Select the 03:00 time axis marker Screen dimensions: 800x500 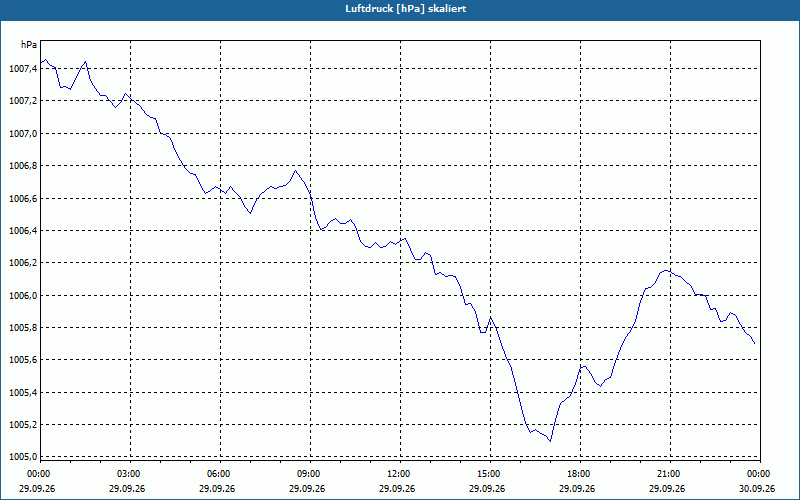(131, 474)
